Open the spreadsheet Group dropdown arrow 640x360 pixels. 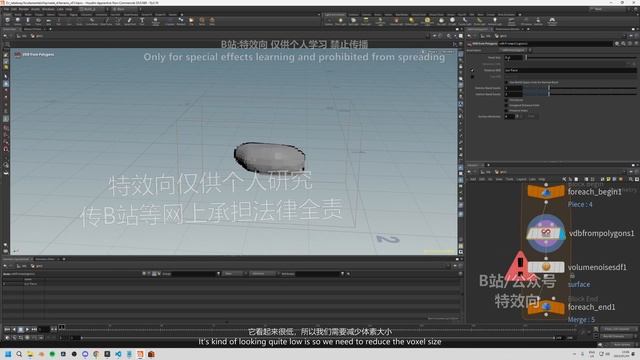tap(218, 273)
